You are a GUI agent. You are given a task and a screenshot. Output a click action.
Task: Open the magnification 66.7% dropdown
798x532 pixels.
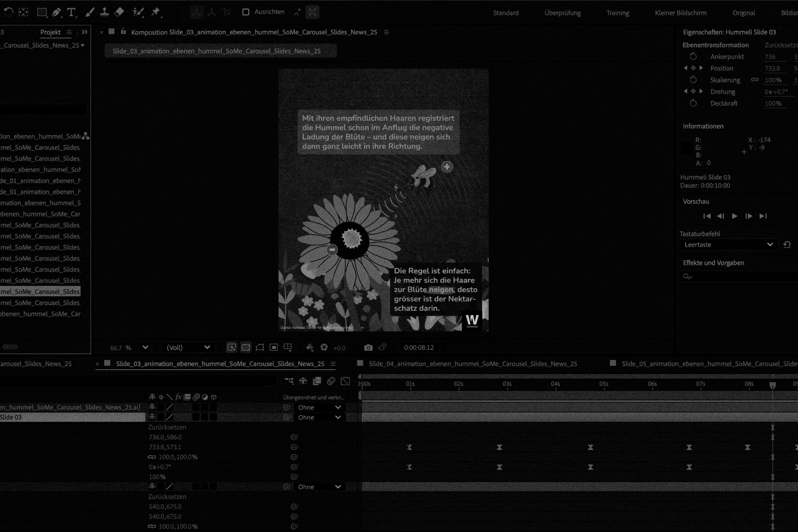coord(145,347)
